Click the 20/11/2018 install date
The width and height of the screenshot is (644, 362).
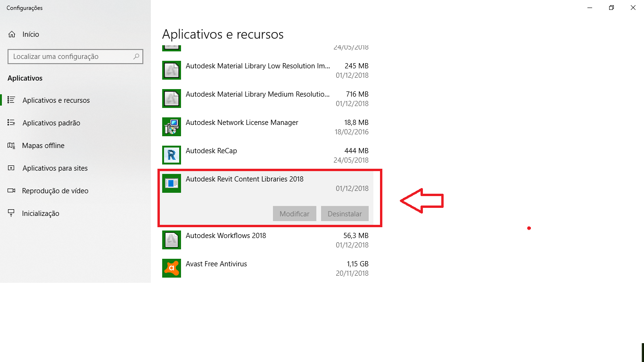[352, 273]
